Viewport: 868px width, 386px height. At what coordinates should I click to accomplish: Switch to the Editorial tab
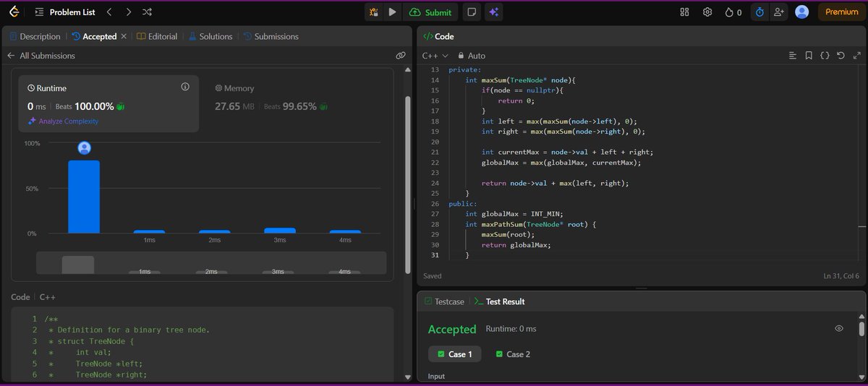(157, 36)
